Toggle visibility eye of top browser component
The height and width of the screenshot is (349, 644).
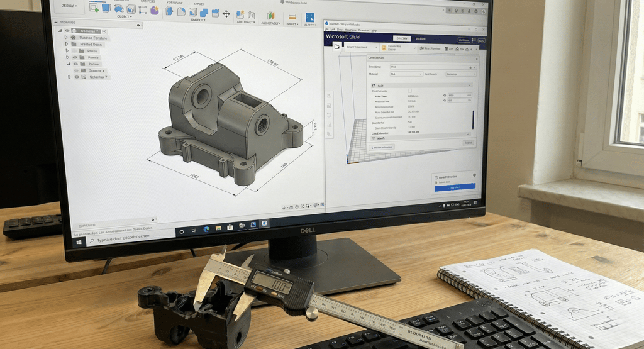pyautogui.click(x=67, y=31)
